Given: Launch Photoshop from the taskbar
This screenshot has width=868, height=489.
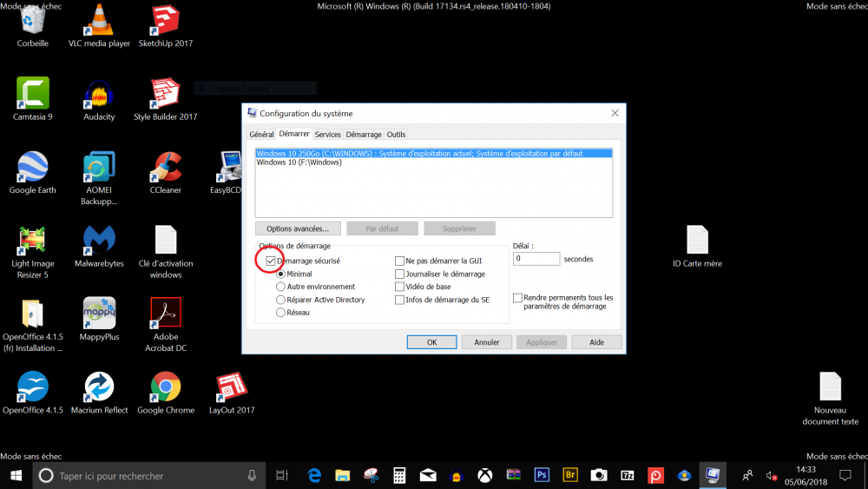Looking at the screenshot, I should coord(542,475).
